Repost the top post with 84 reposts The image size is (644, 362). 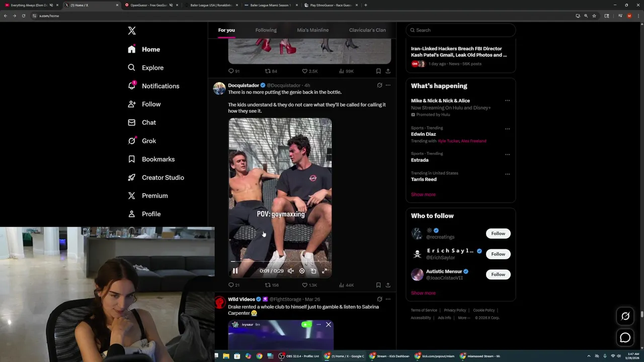[271, 71]
